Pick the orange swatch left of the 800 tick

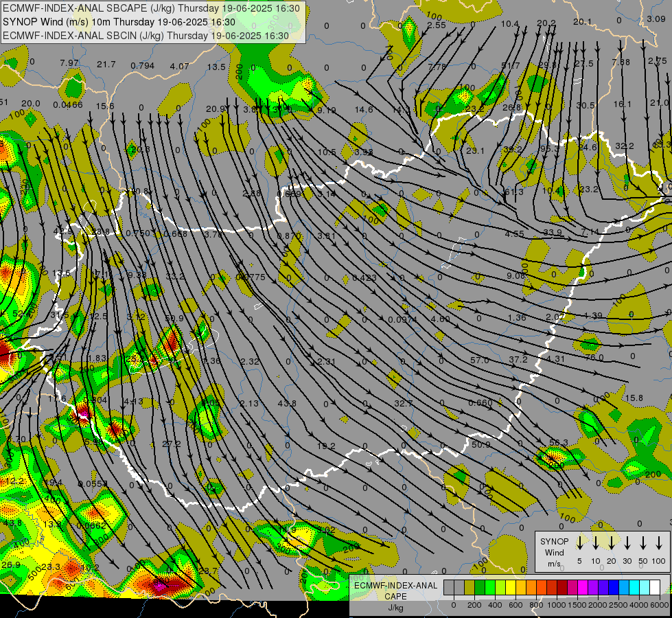click(531, 587)
